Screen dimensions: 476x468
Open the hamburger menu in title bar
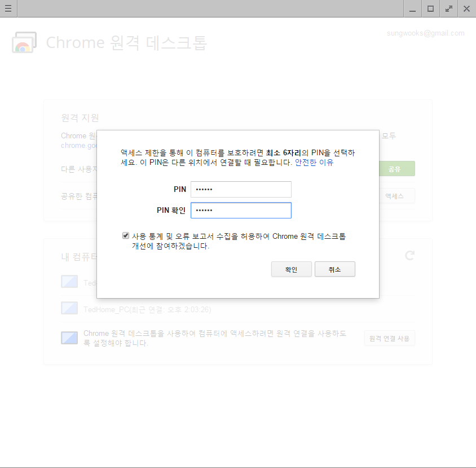point(8,8)
